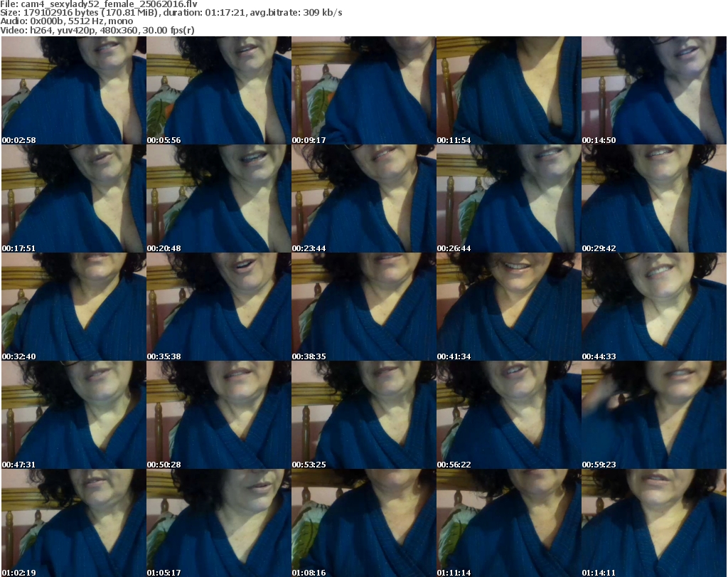Select the thumbnail timestamped 00:38:35
Viewport: 728px width, 577px height.
coord(363,307)
